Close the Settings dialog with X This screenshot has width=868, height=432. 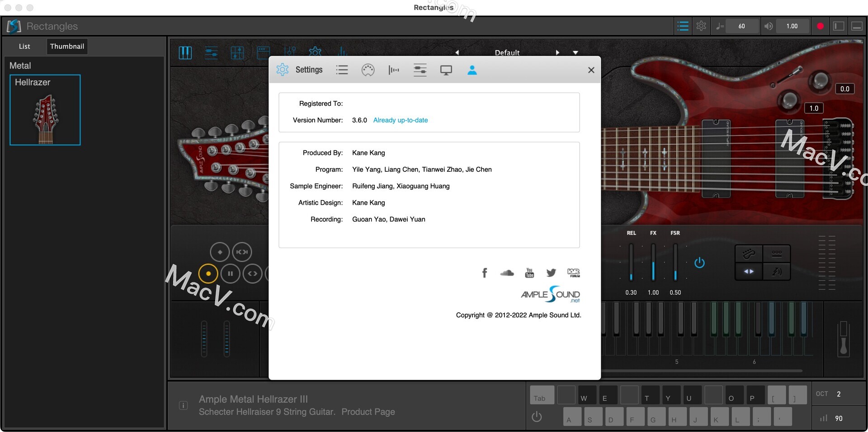click(x=591, y=70)
